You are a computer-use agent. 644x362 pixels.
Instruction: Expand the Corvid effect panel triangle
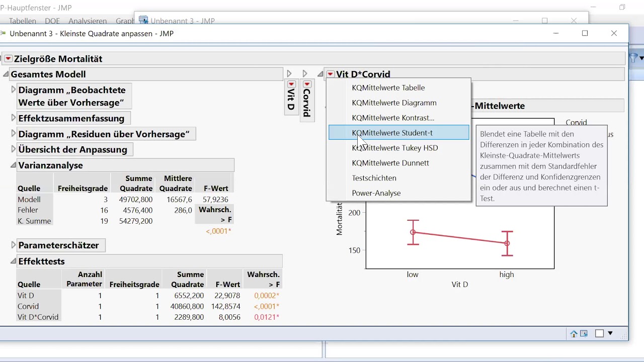click(x=305, y=74)
